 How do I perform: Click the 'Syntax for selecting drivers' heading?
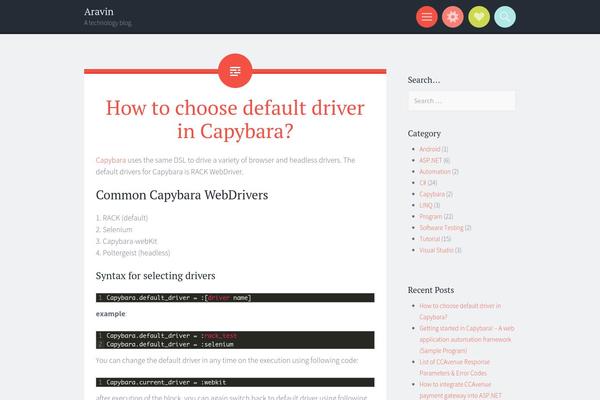(x=155, y=276)
